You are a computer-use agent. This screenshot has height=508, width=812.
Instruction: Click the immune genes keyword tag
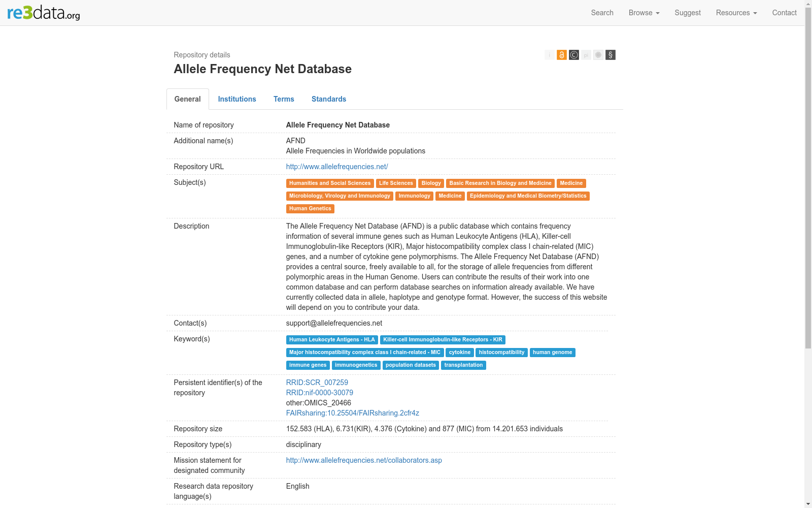[308, 365]
